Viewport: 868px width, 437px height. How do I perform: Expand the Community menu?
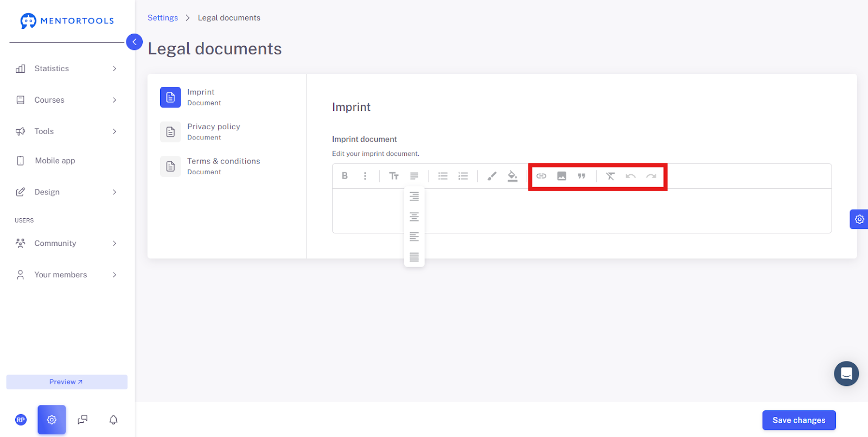[66, 243]
